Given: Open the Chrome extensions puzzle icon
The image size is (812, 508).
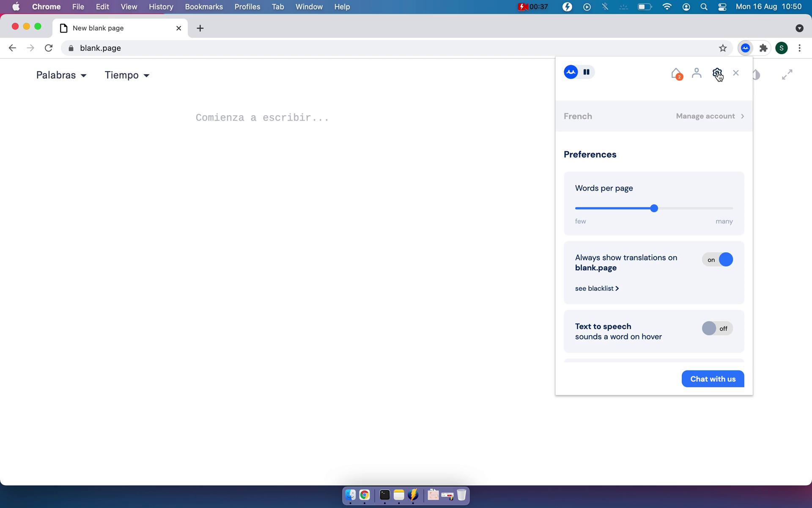Looking at the screenshot, I should pos(763,48).
